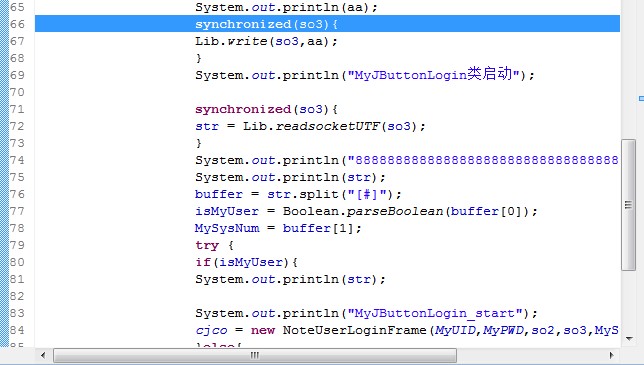This screenshot has height=365, width=644.
Task: Click the highlighted synchronized(so3){ line
Action: coord(327,24)
